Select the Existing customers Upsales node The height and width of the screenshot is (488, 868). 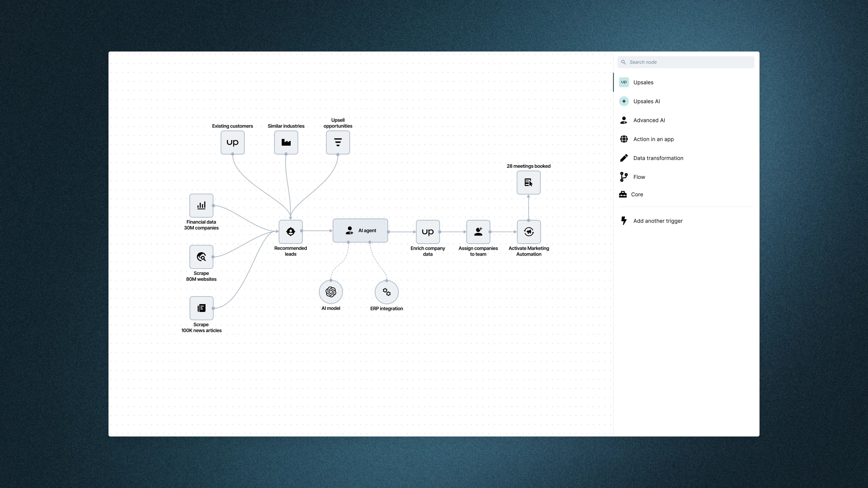pyautogui.click(x=232, y=142)
